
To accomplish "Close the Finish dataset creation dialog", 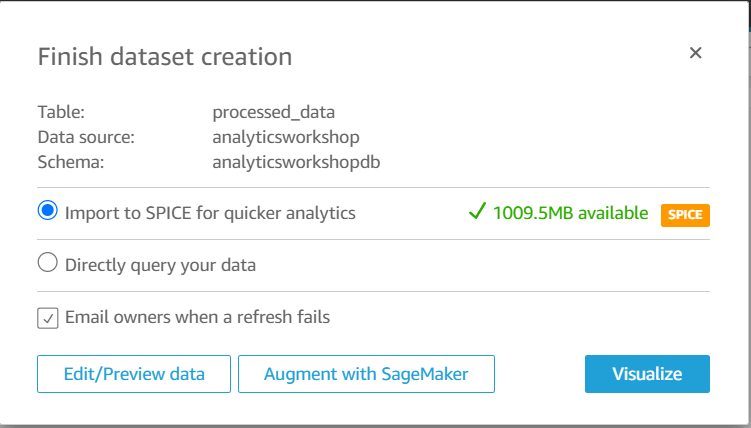I will (x=695, y=53).
